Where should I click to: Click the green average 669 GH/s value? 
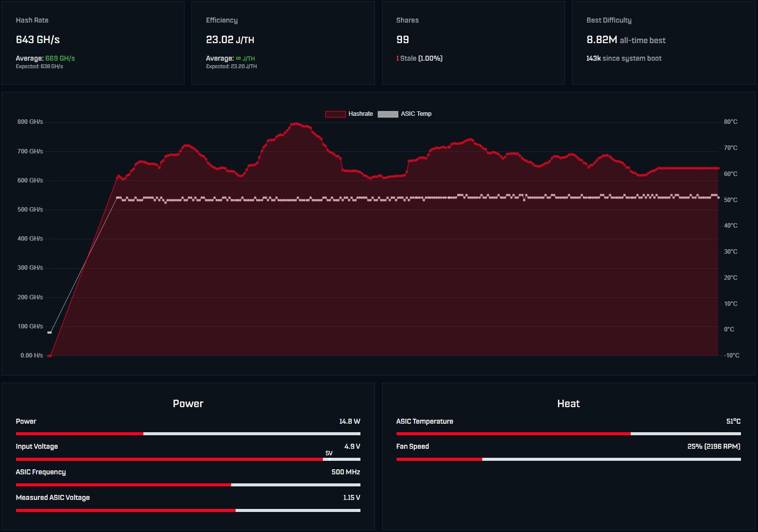pyautogui.click(x=60, y=58)
